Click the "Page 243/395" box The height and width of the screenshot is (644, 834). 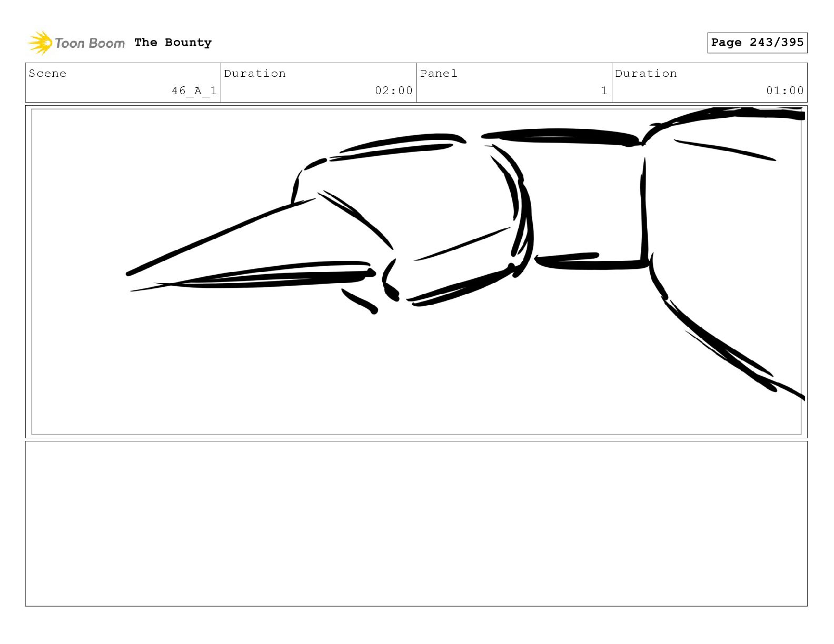(757, 43)
